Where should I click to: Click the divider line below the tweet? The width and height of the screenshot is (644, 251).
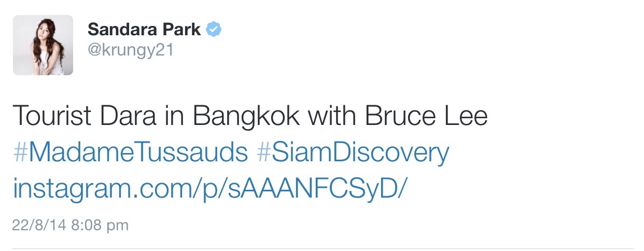pos(322,248)
